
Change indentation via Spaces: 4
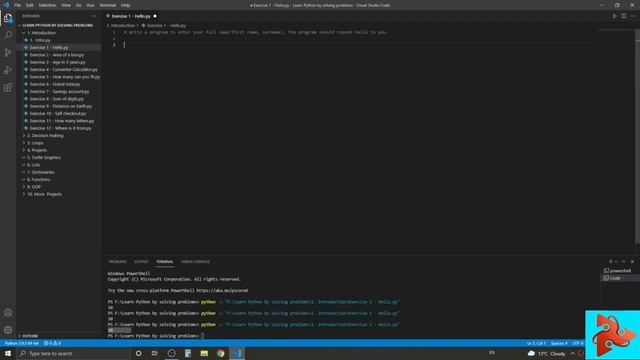(559, 343)
